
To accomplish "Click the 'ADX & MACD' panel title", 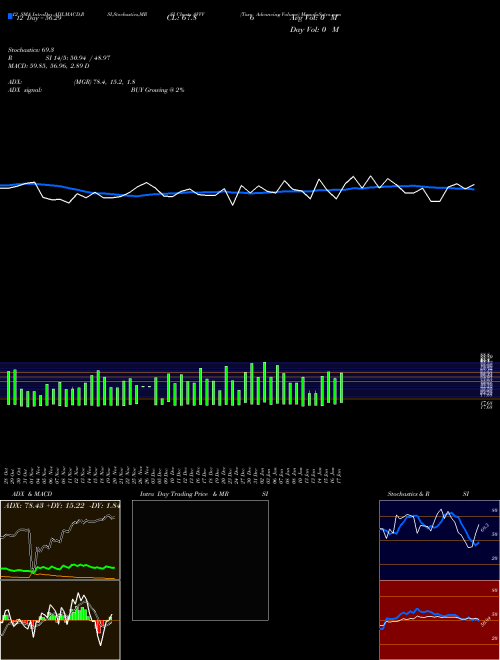I will coord(32,494).
